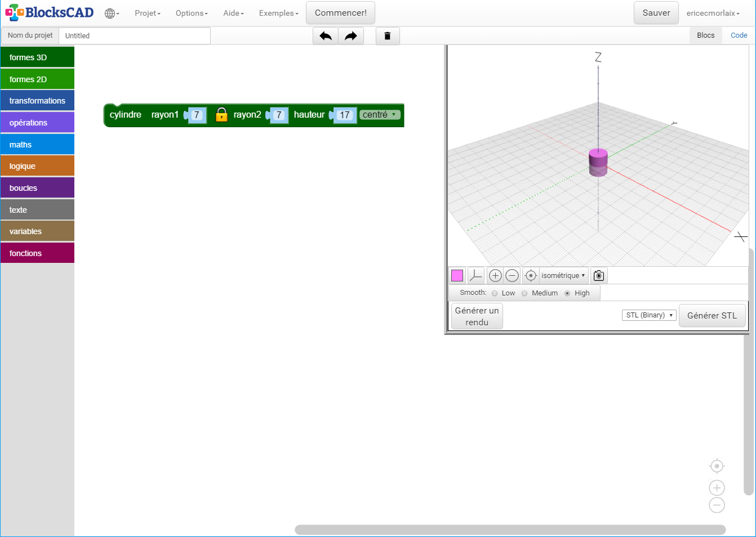Open the ericecmorlaix account menu
Viewport: 756px width, 537px height.
(713, 13)
